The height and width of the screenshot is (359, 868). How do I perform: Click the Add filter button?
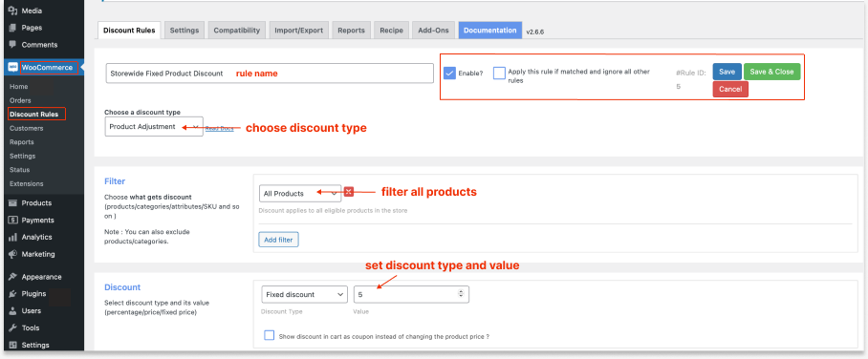pos(278,240)
